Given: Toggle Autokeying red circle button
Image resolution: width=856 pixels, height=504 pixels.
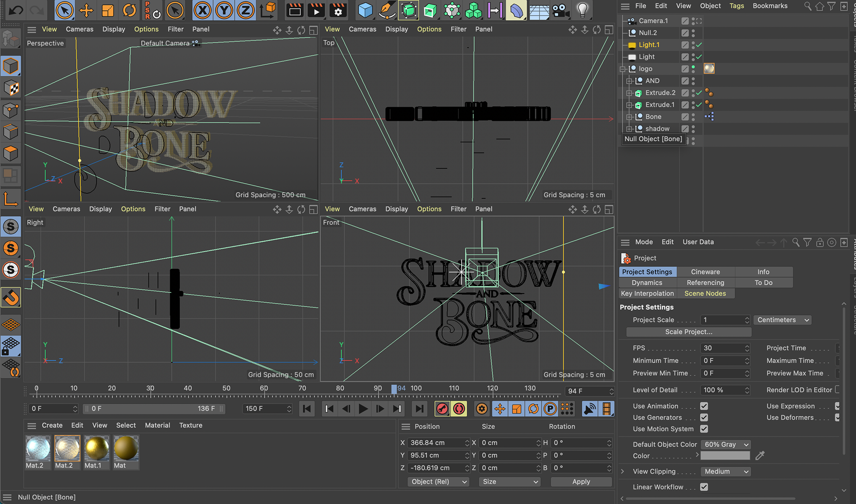Looking at the screenshot, I should pyautogui.click(x=459, y=409).
